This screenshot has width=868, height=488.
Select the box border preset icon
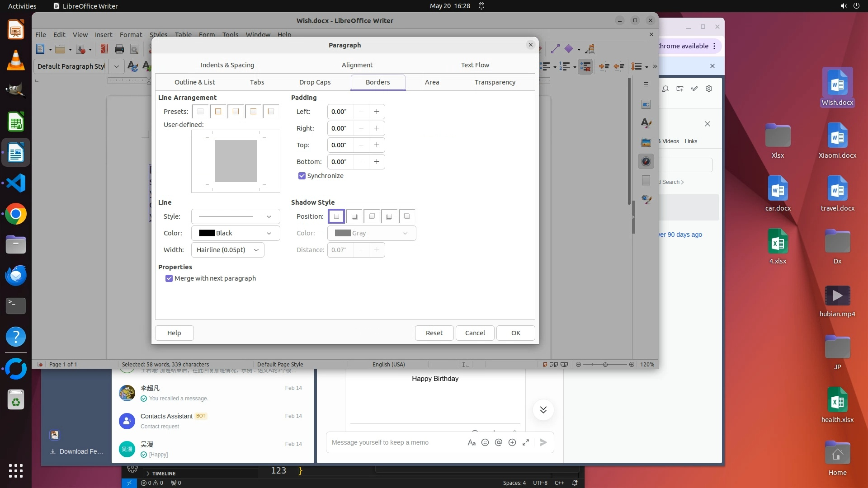pos(218,112)
